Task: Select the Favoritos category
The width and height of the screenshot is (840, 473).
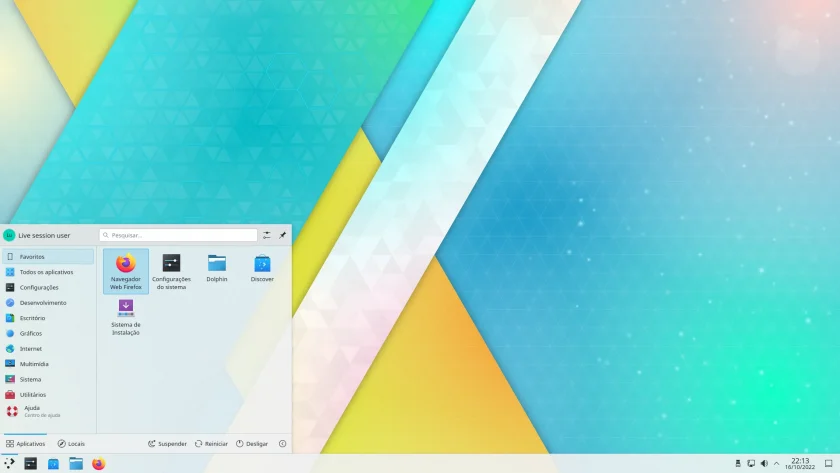Action: coord(48,257)
